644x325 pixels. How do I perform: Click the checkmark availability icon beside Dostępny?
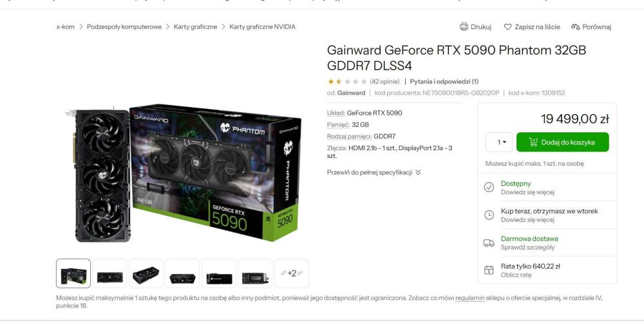[x=489, y=187]
